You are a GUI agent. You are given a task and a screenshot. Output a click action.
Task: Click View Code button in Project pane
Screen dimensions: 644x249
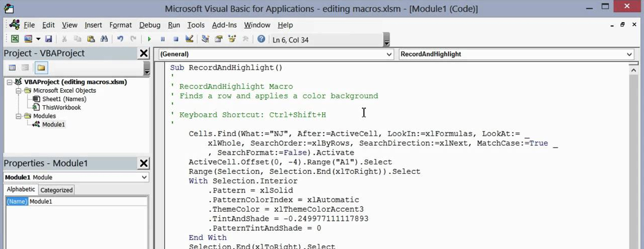pos(12,68)
